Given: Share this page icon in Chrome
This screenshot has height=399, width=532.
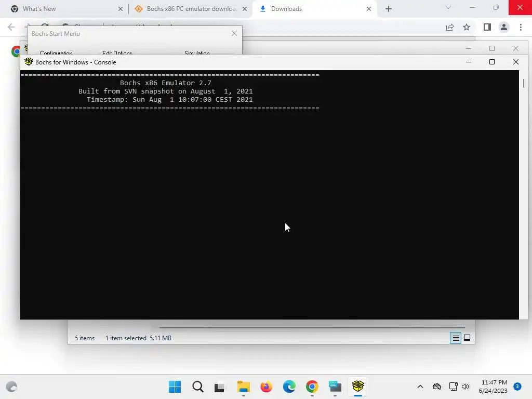Looking at the screenshot, I should [x=450, y=27].
